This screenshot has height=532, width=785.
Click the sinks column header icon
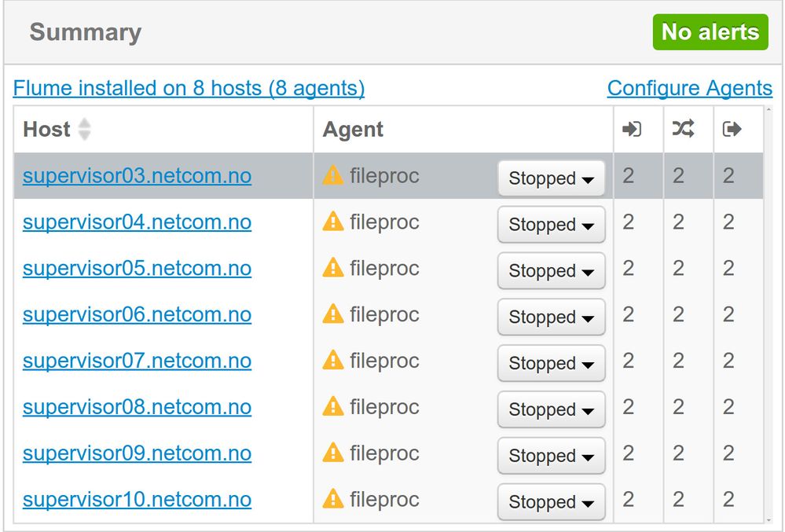[732, 130]
